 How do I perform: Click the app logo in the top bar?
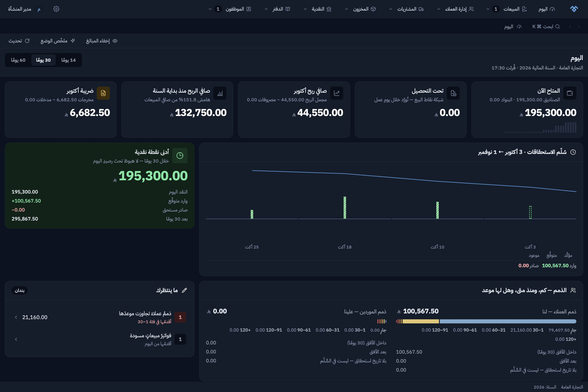[x=574, y=9]
